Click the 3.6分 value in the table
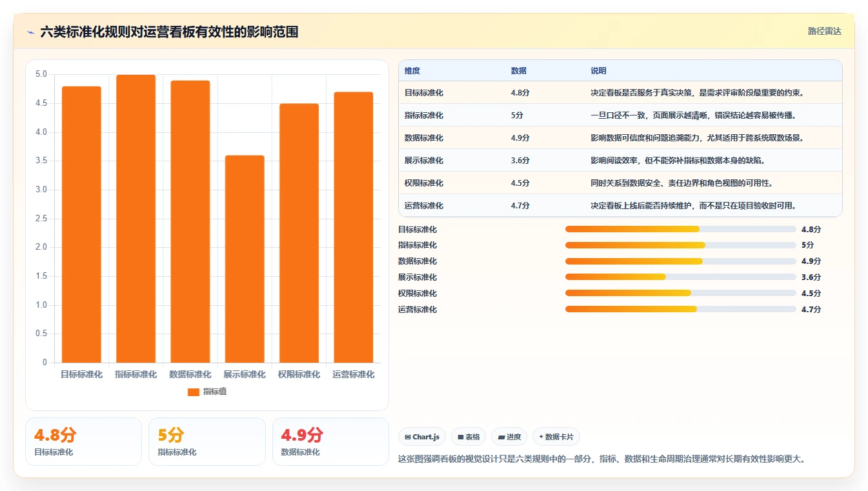The width and height of the screenshot is (868, 491). point(520,160)
